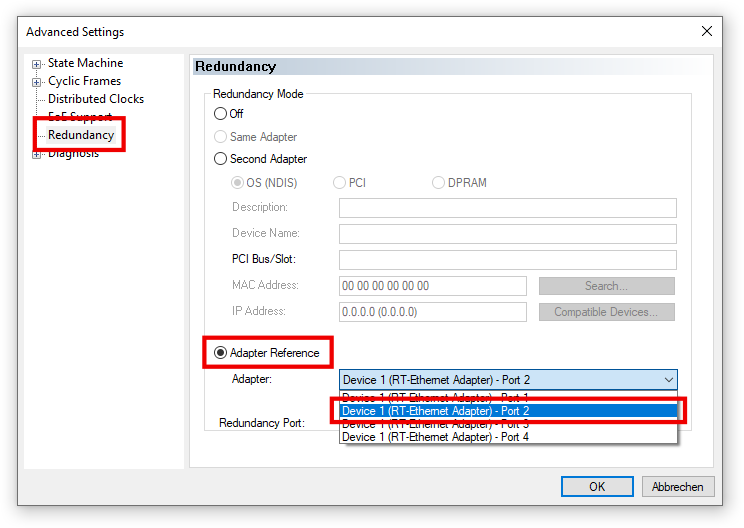Click the PCI Bus/Slot input field
This screenshot has height=528, width=744.
(508, 260)
